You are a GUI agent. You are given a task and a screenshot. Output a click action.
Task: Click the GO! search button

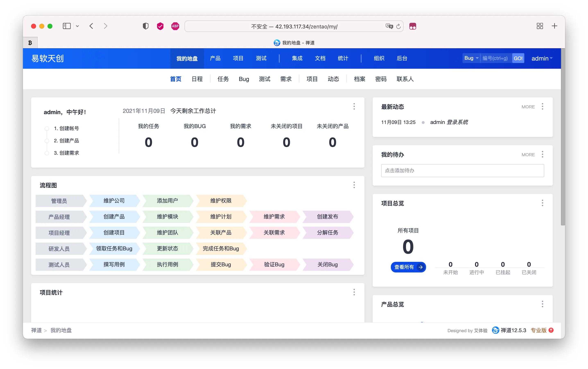click(518, 58)
